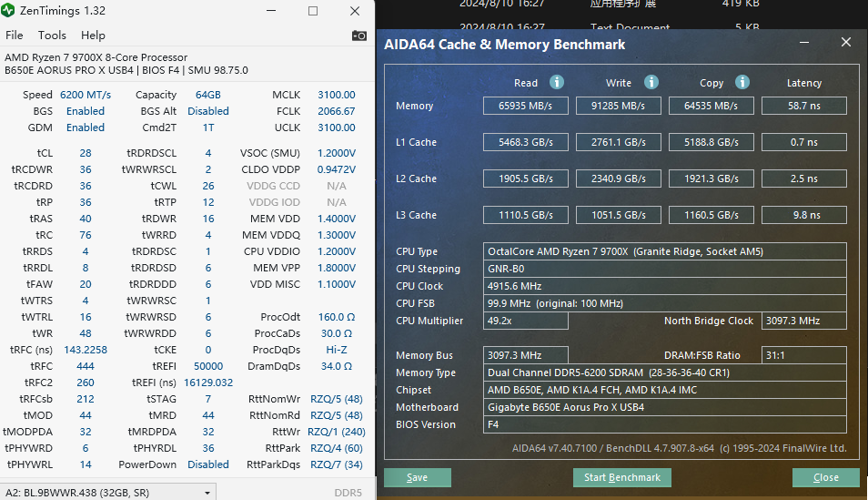The width and height of the screenshot is (868, 500).
Task: Click the camera screenshot icon in ZenTimings
Action: [x=359, y=36]
